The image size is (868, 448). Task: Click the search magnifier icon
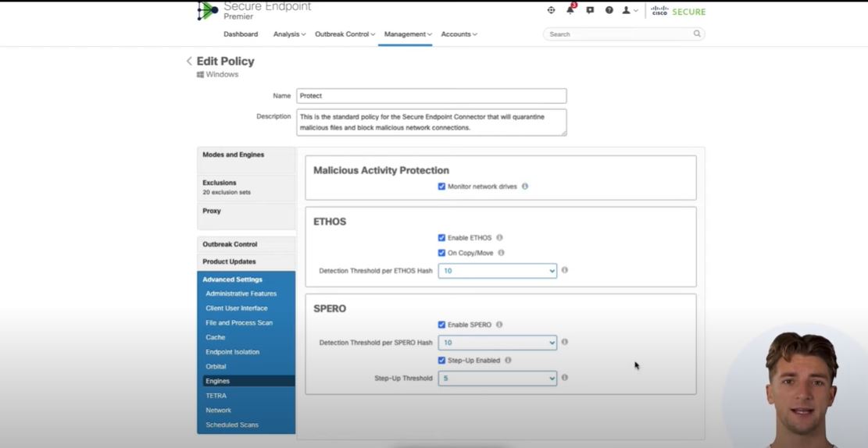pos(697,34)
